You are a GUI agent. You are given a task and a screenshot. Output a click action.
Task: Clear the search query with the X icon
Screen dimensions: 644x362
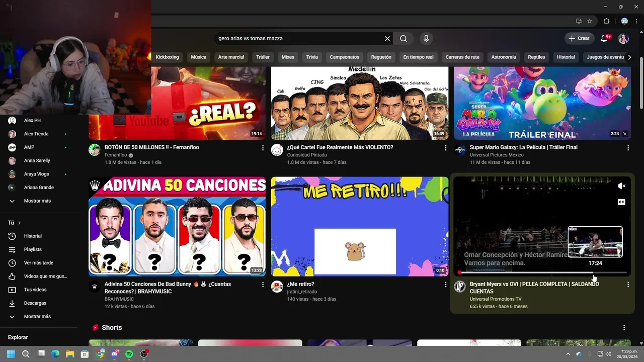coord(387,39)
